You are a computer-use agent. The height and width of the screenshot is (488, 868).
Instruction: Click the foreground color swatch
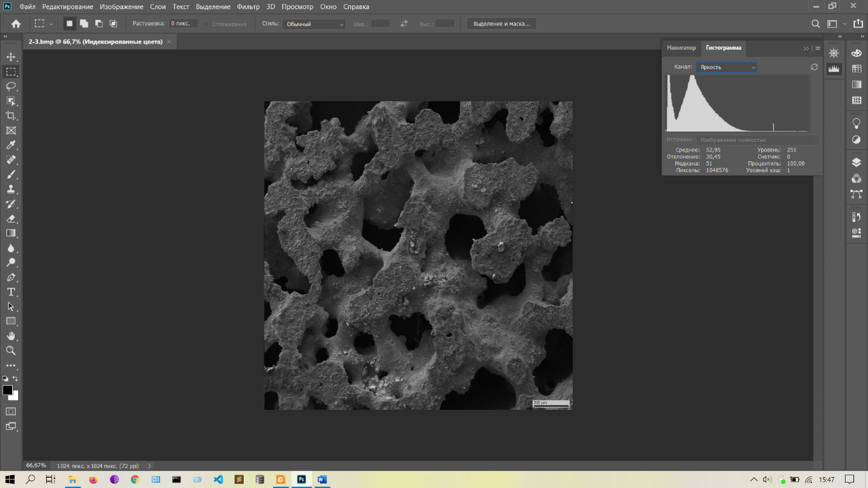[x=7, y=390]
